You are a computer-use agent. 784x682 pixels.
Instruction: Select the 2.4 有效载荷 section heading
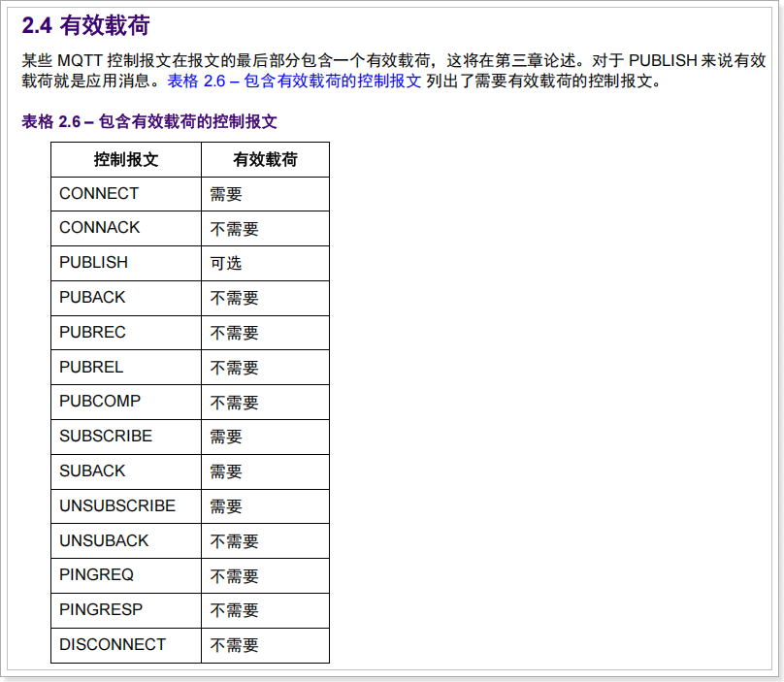(85, 25)
